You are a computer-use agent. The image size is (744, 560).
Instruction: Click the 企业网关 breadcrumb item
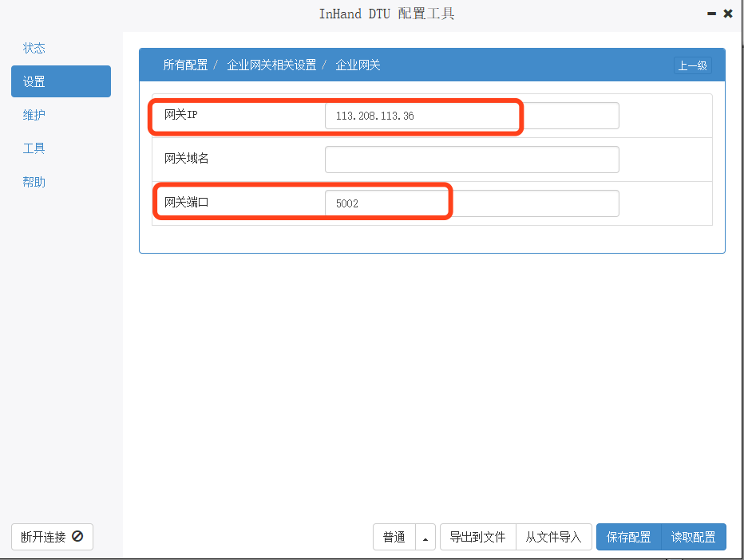tap(358, 65)
